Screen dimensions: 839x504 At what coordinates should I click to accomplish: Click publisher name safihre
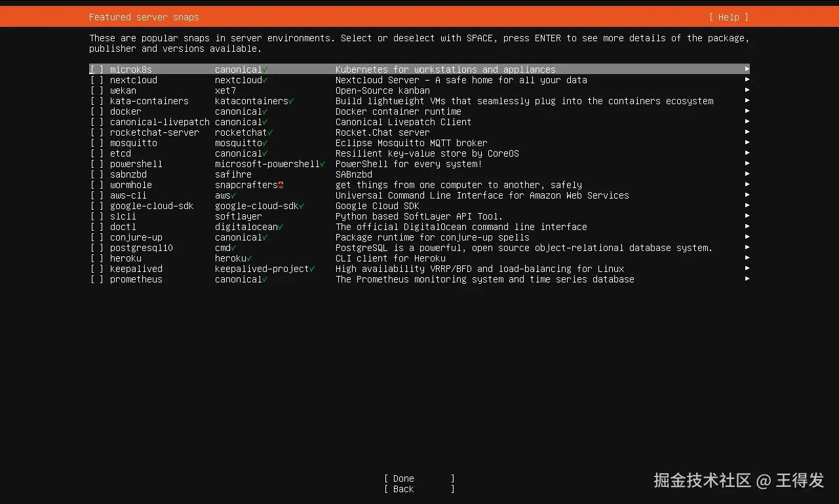point(233,174)
